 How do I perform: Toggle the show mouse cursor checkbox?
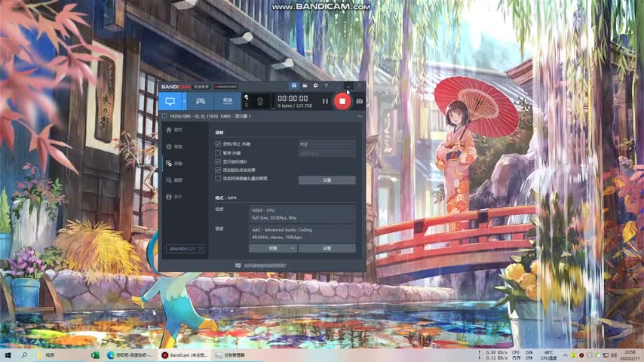coord(218,161)
